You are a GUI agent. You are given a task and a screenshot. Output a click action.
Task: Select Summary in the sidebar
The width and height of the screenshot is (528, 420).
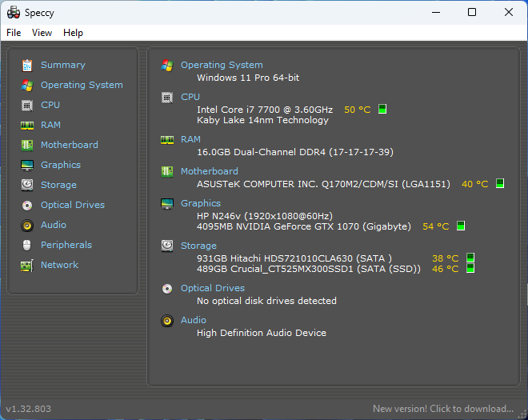click(63, 65)
